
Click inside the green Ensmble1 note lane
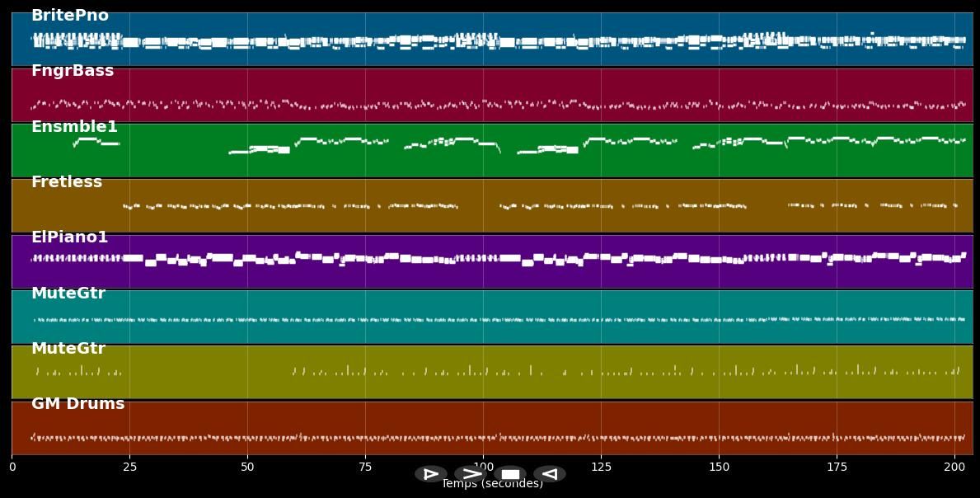coord(493,151)
